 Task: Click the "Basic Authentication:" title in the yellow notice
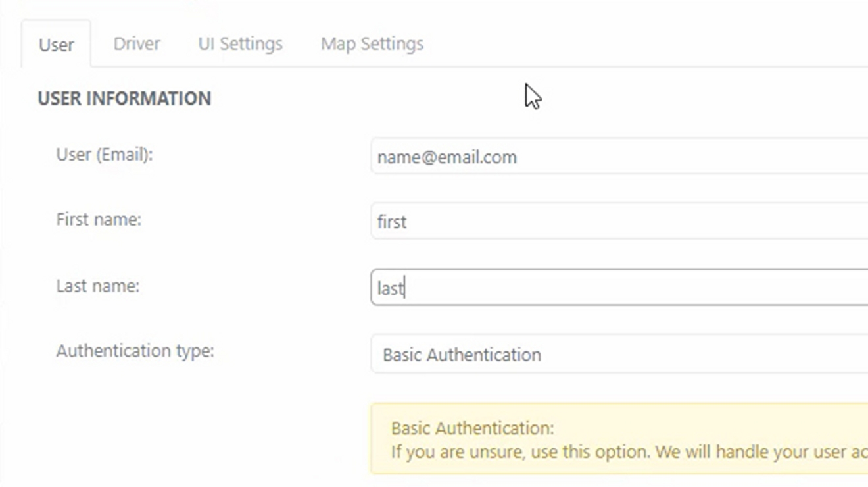[472, 428]
